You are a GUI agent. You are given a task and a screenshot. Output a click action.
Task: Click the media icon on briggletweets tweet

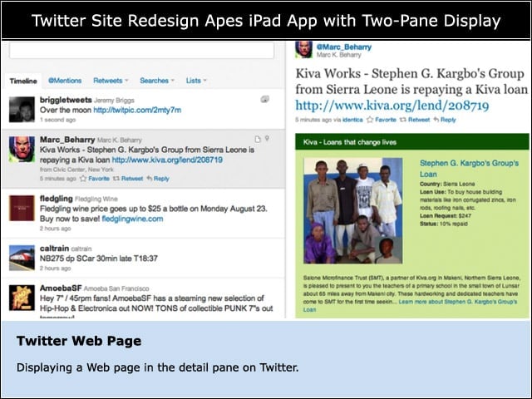pos(264,99)
